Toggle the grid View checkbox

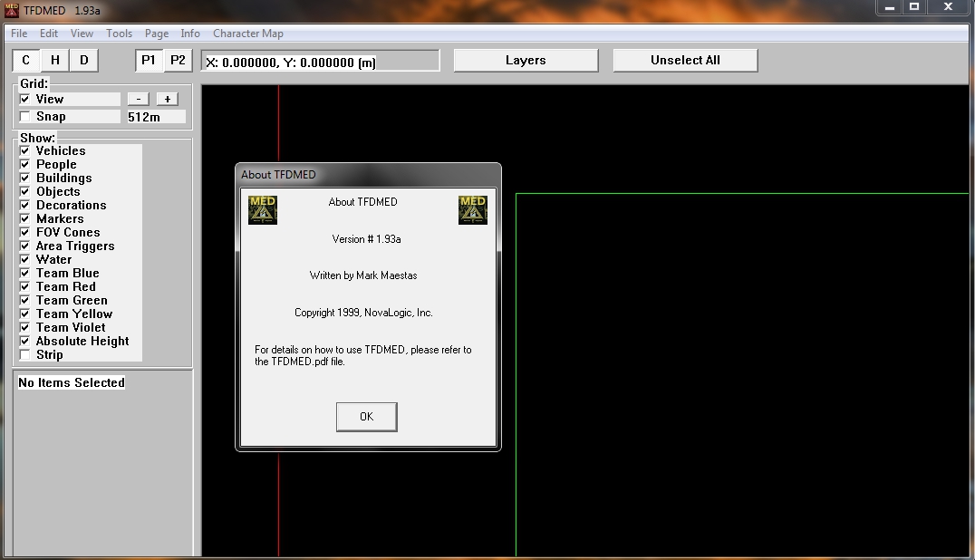24,99
